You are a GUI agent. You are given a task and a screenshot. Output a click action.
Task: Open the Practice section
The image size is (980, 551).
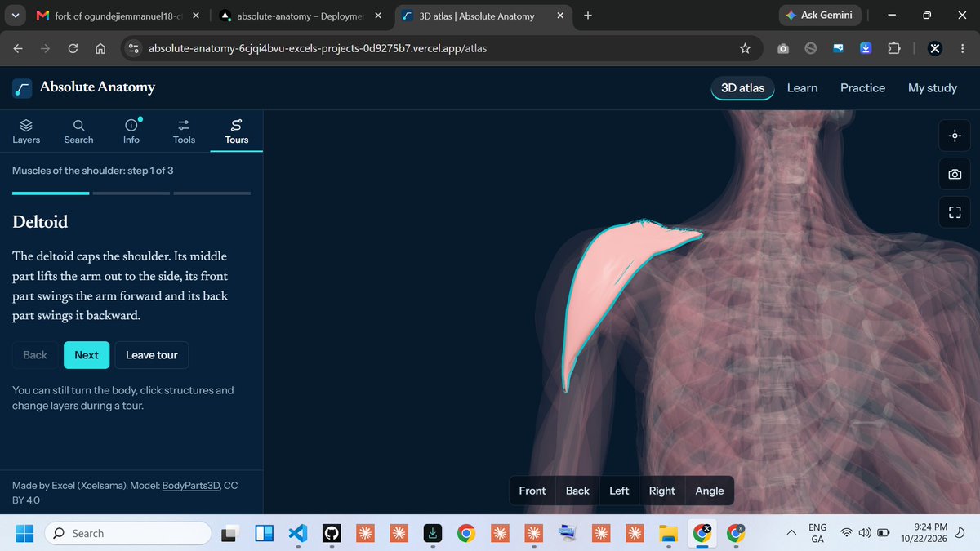862,87
